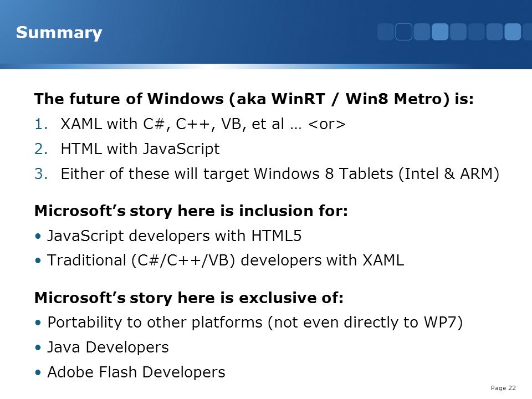
Task: Click the dark first header square
Action: (386, 32)
